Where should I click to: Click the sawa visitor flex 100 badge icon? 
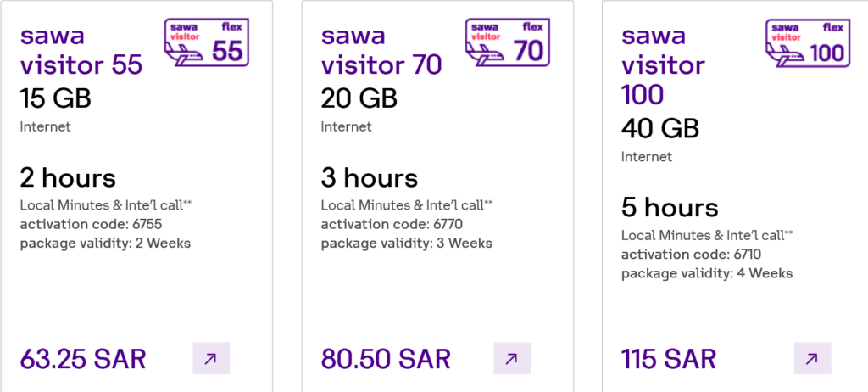pos(807,42)
